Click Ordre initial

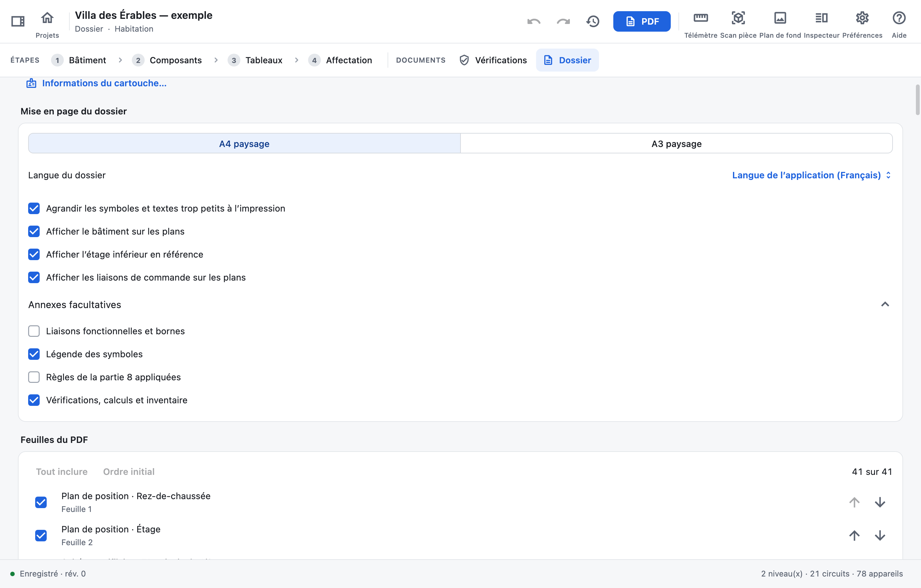[x=129, y=472]
